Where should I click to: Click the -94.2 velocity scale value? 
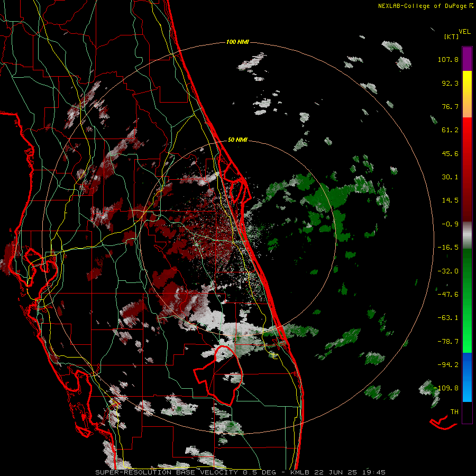(448, 364)
